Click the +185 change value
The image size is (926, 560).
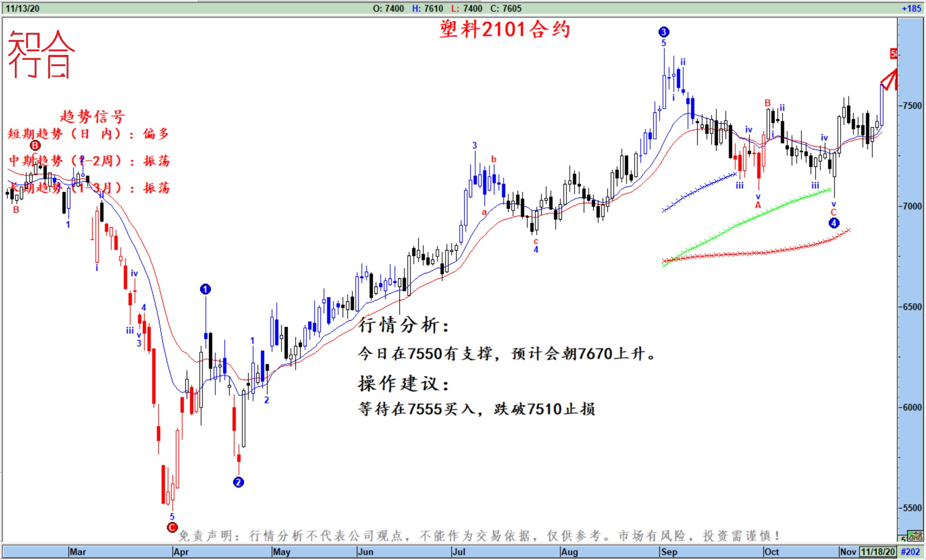click(x=911, y=9)
